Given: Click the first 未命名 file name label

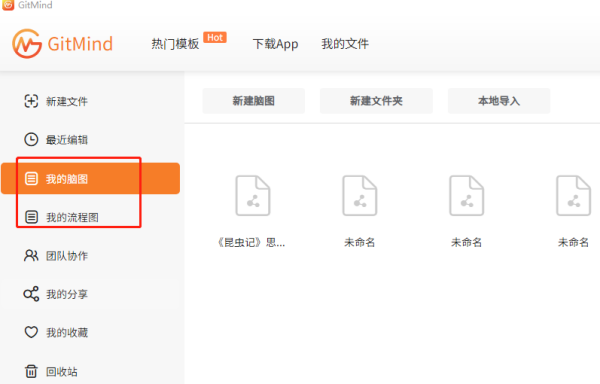Looking at the screenshot, I should point(359,242).
